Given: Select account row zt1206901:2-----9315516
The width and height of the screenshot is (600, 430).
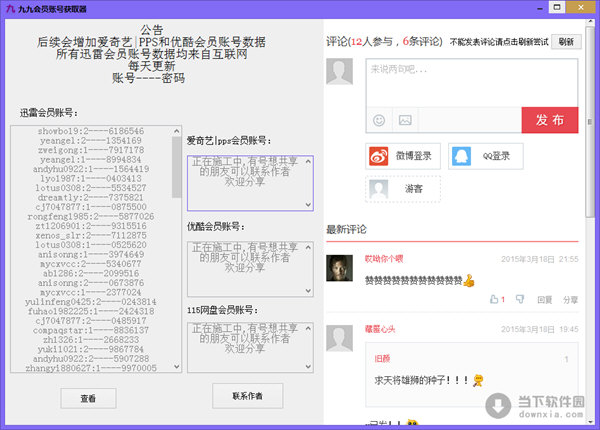Looking at the screenshot, I should (x=91, y=226).
